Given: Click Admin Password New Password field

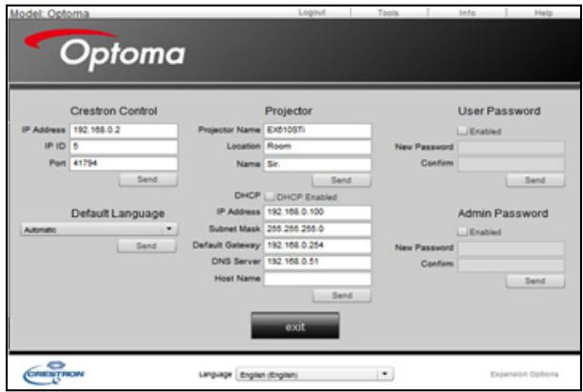Looking at the screenshot, I should tap(511, 248).
